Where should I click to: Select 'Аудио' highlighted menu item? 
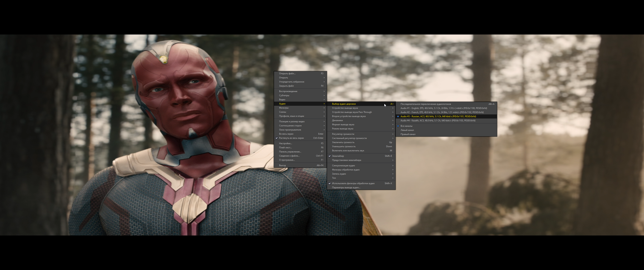(300, 104)
